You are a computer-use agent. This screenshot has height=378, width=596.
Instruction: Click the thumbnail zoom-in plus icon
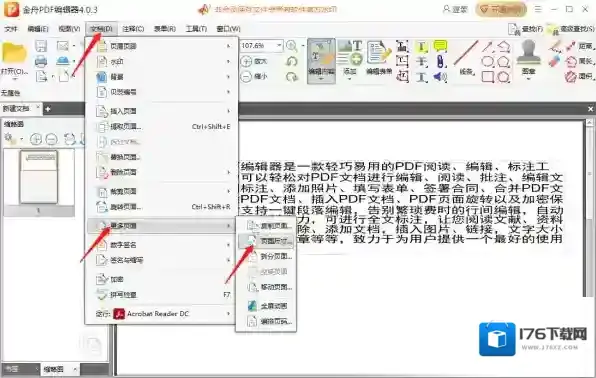pos(36,139)
